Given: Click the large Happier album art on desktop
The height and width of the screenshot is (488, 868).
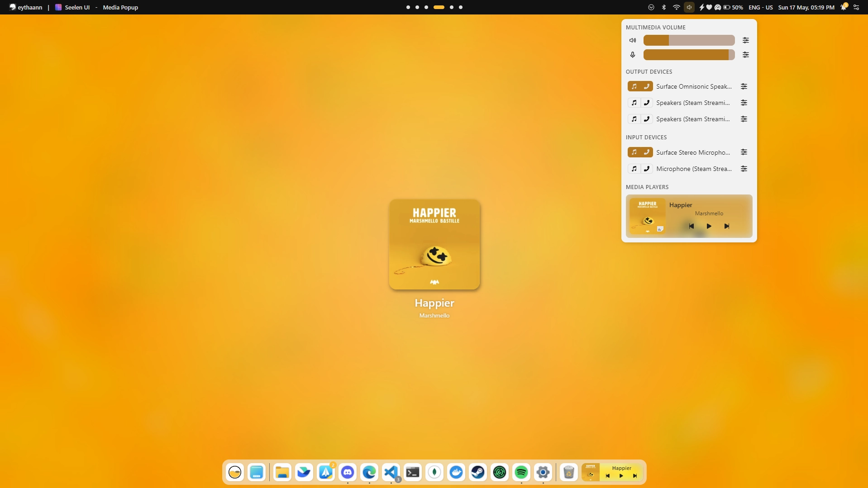Looking at the screenshot, I should coord(434,244).
